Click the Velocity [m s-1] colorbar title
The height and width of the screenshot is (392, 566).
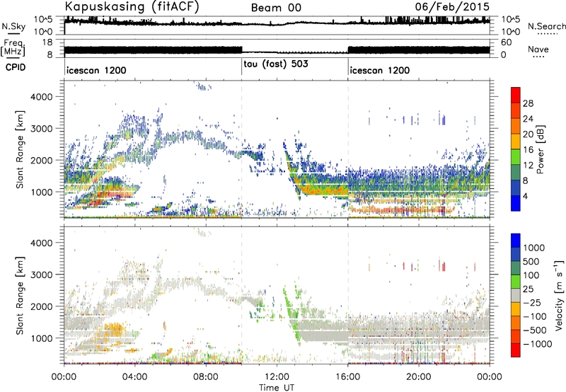pos(559,295)
